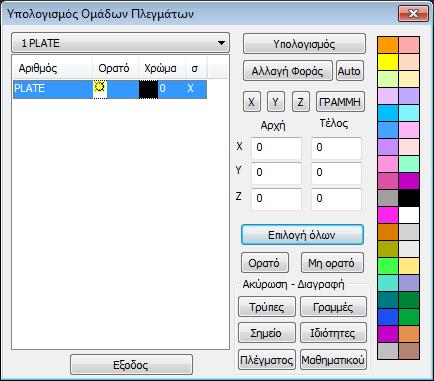
Task: Click the σ column header
Action: [196, 68]
